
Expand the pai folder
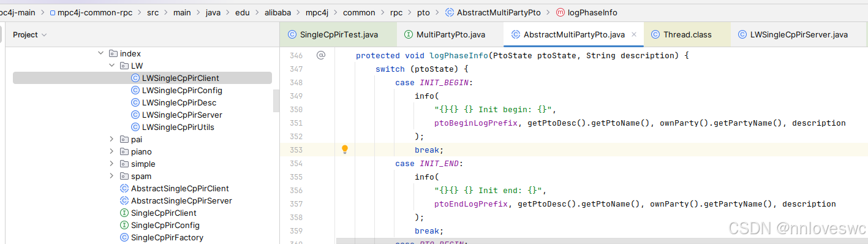(x=112, y=139)
